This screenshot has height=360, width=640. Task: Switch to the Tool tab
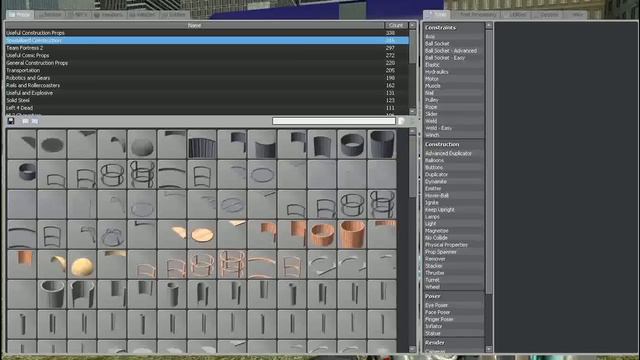(437, 15)
